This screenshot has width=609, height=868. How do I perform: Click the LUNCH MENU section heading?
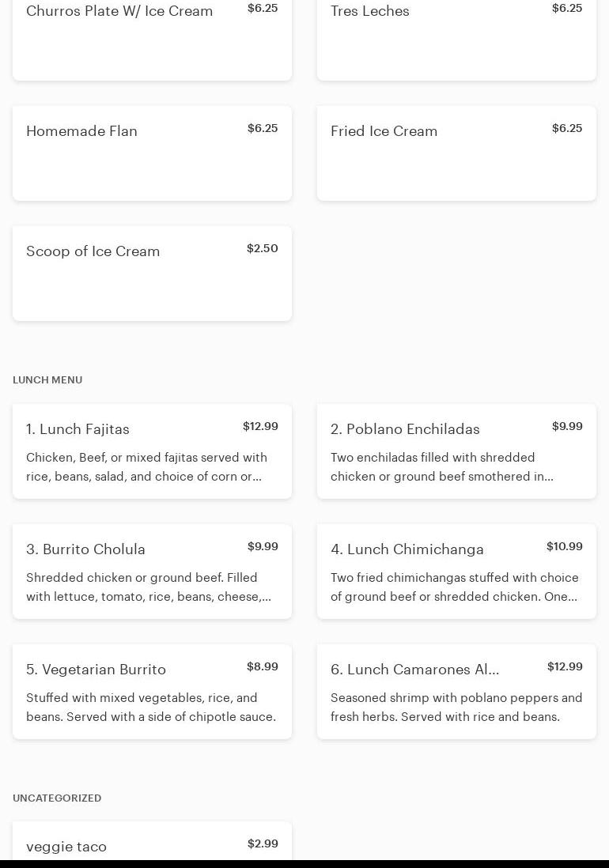(47, 380)
